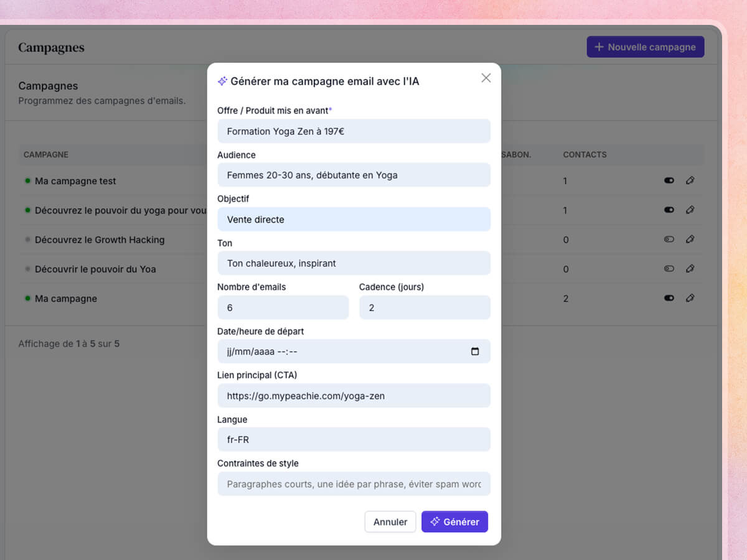Click the Générer button

(454, 521)
